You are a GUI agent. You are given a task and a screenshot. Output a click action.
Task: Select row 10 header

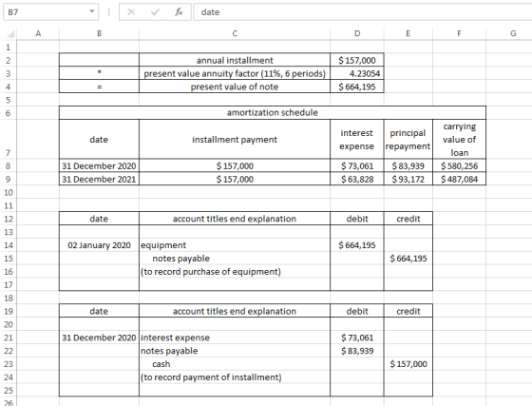click(9, 192)
